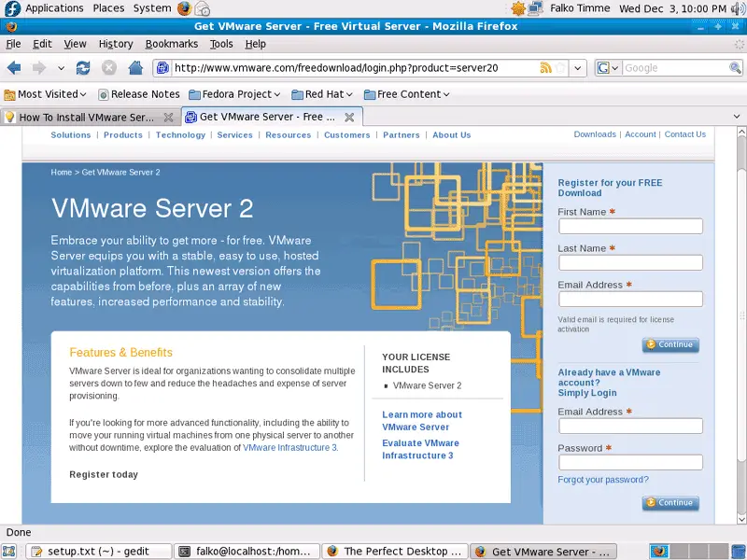Click the login Email Address field
Image resolution: width=747 pixels, height=560 pixels.
(630, 426)
